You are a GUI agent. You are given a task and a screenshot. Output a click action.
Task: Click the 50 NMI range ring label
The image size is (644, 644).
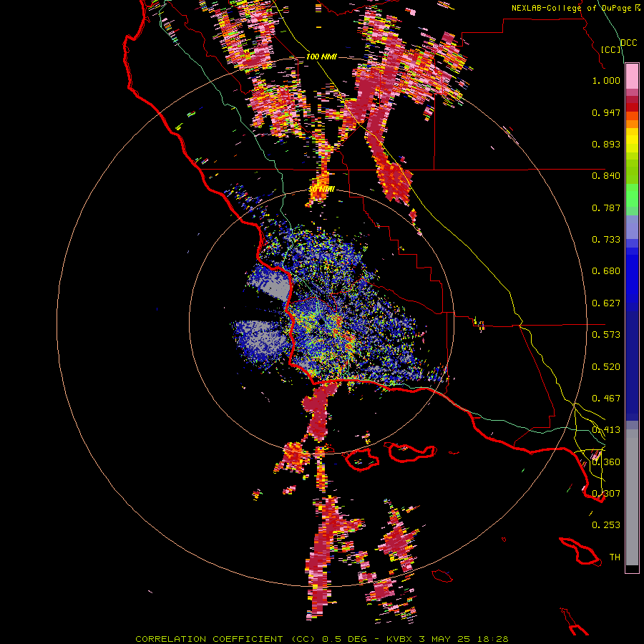coord(321,190)
